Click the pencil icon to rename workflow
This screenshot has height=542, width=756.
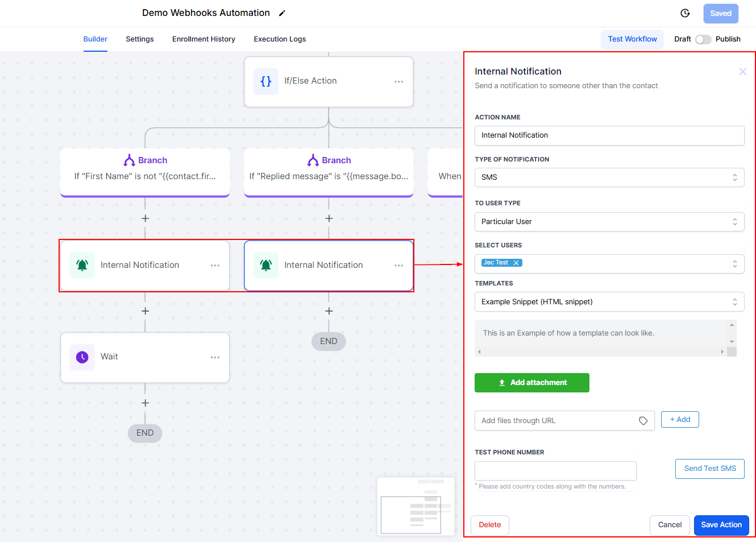[x=282, y=13]
